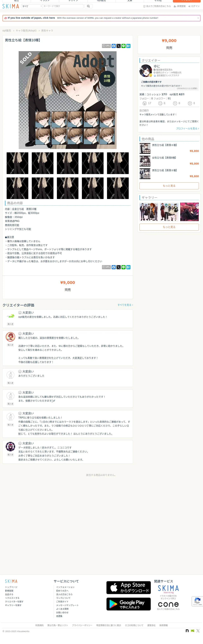Open the cone service logo
Screen dimensions: 203x644
click(x=168, y=604)
